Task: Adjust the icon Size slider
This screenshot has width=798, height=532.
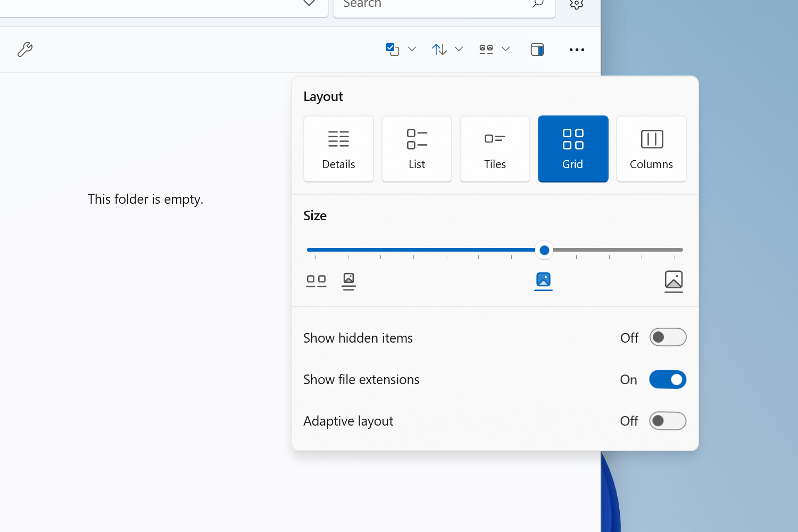Action: click(544, 250)
